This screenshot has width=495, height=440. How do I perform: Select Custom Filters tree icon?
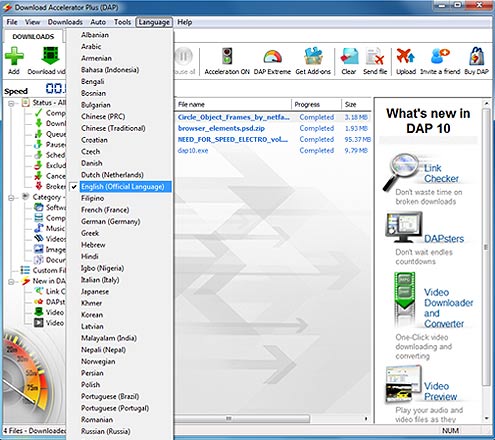[x=25, y=270]
